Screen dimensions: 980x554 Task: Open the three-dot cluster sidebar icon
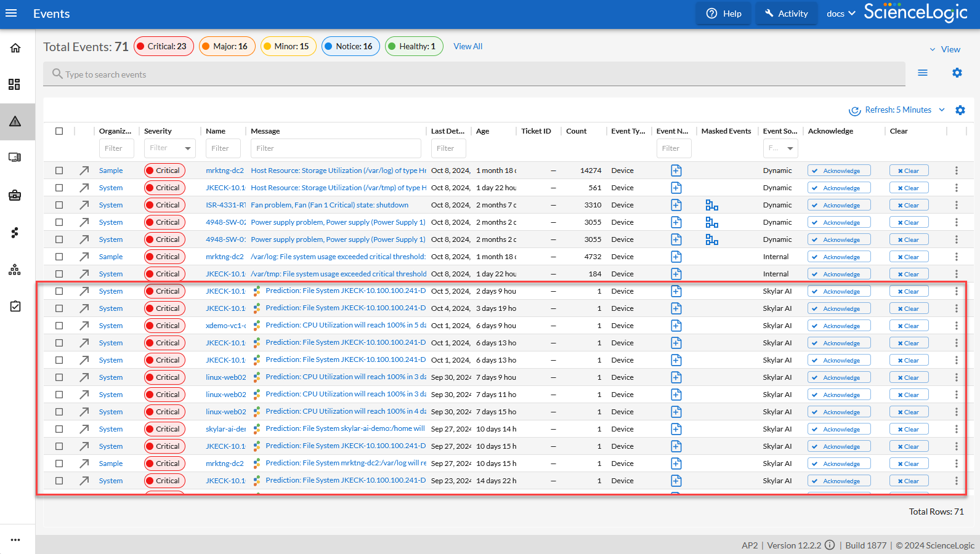point(15,232)
